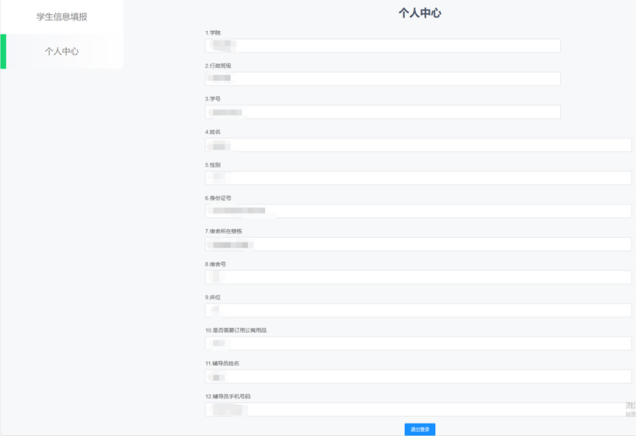Click into the 3.学号 field

(x=382, y=112)
